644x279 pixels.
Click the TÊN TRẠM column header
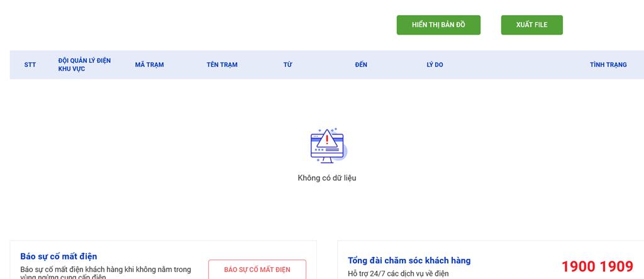pos(222,65)
